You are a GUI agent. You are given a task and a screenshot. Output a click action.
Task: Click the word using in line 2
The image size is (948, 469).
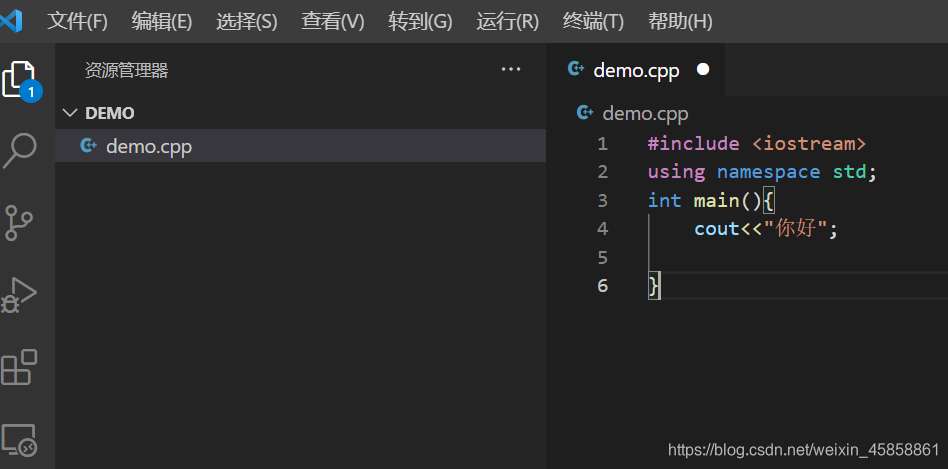point(676,172)
